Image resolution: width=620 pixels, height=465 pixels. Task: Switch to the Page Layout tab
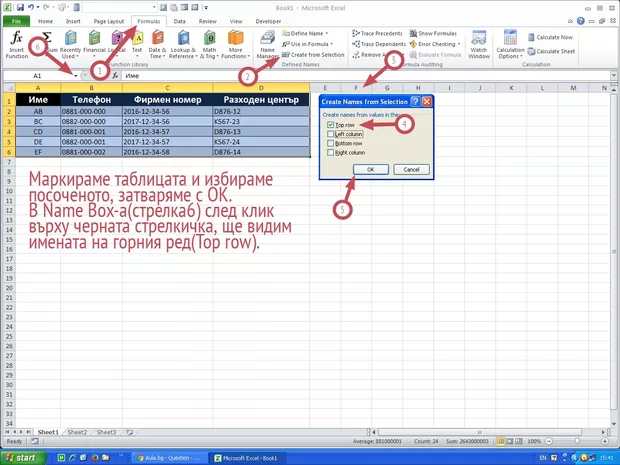(109, 21)
